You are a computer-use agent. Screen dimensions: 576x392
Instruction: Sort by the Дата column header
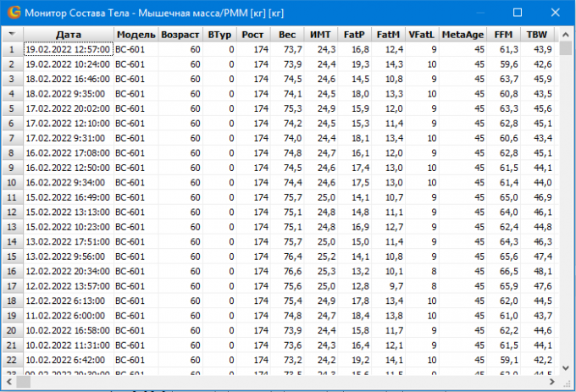point(68,34)
